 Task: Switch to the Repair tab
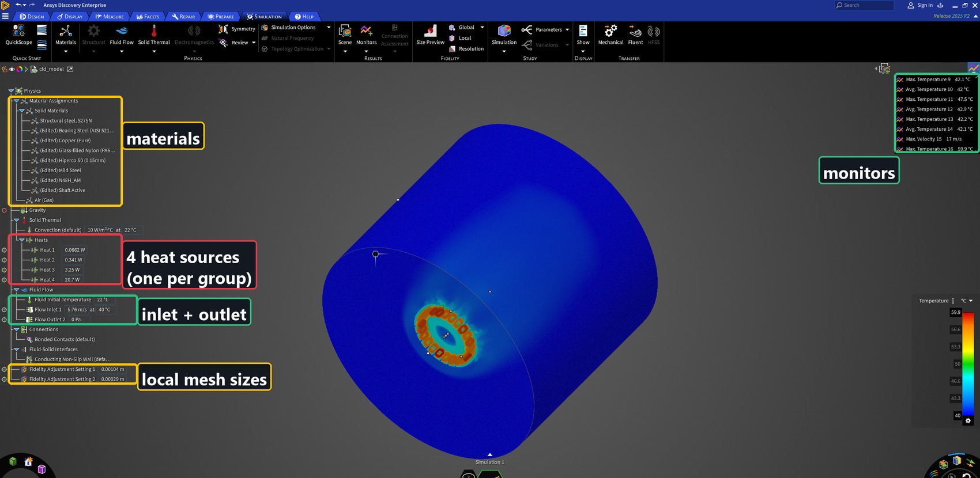[183, 17]
